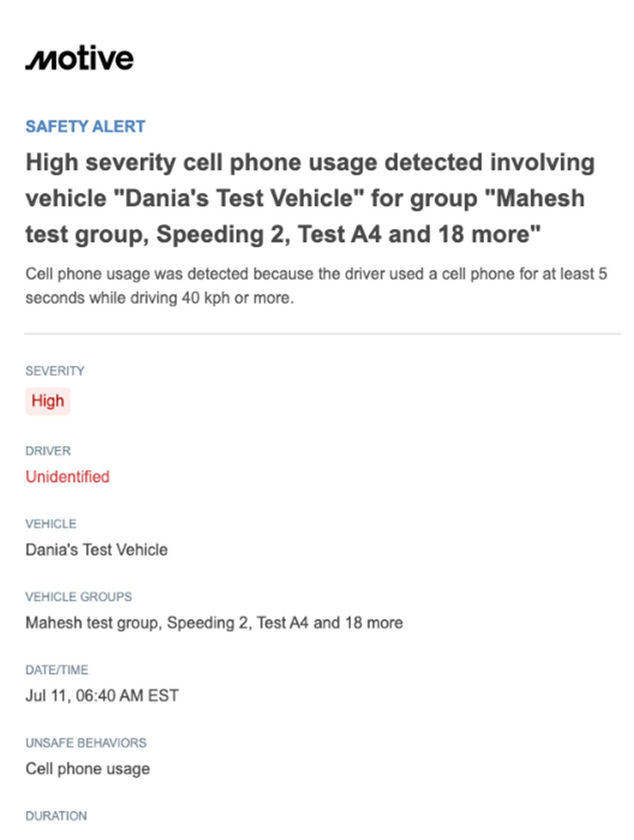Click the SAFETY ALERT heading label
This screenshot has height=840, width=634.
pyautogui.click(x=85, y=127)
